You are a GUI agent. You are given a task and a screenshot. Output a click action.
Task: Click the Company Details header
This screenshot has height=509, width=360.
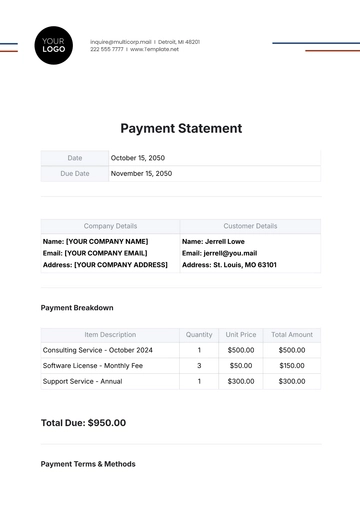click(x=110, y=226)
